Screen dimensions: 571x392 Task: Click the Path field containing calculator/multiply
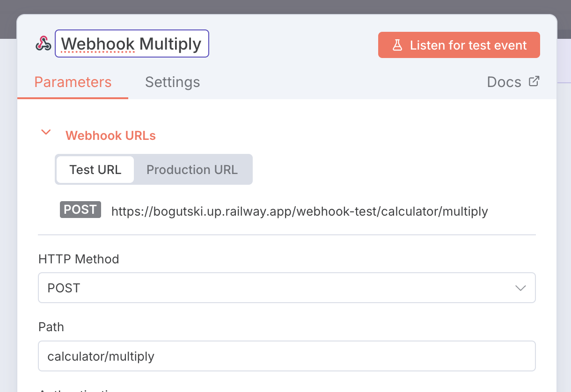click(286, 356)
